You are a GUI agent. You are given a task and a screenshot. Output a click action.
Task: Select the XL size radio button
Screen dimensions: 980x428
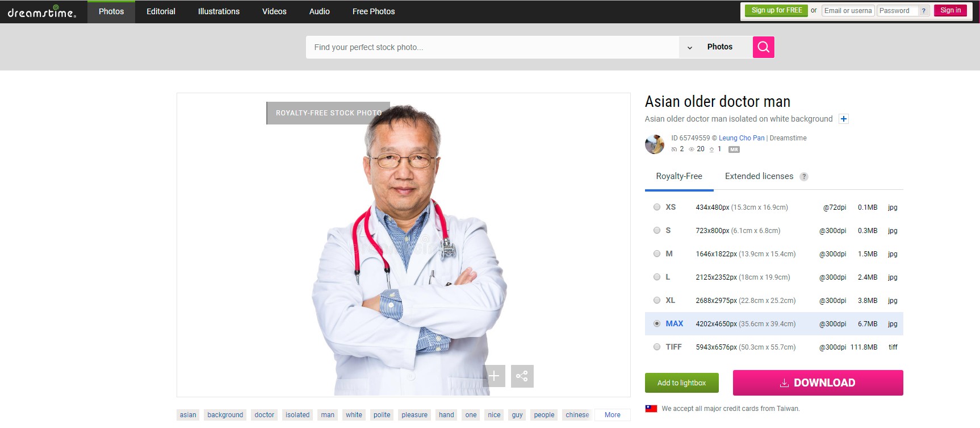pyautogui.click(x=657, y=301)
